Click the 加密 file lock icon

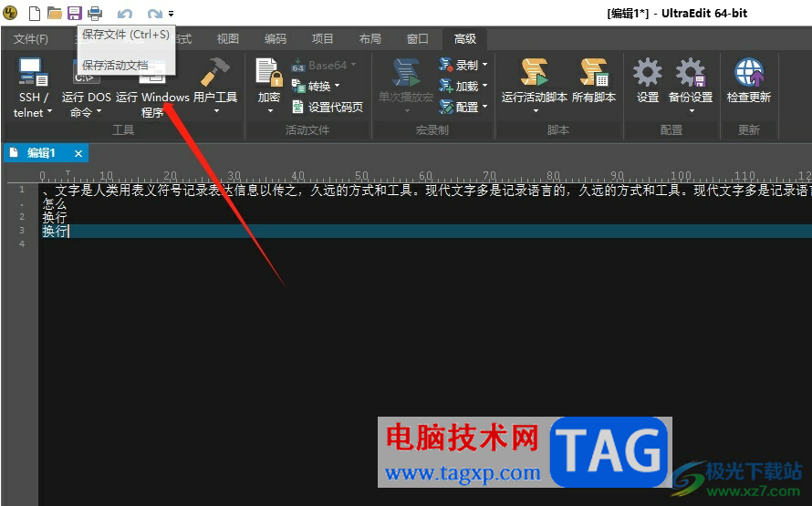pos(269,72)
